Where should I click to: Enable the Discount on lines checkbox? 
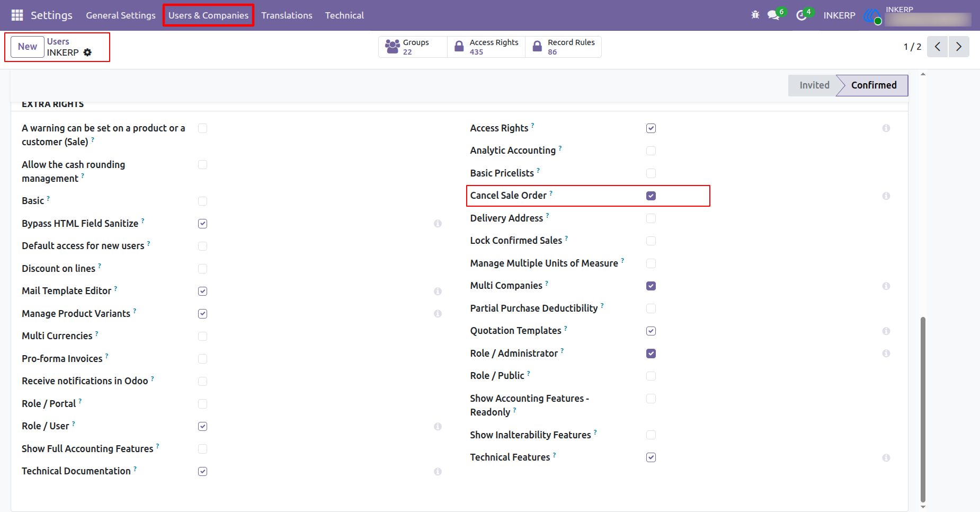pyautogui.click(x=202, y=269)
